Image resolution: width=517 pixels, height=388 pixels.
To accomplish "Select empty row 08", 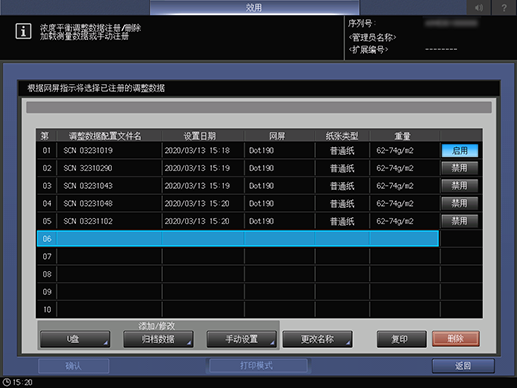I will pyautogui.click(x=237, y=274).
